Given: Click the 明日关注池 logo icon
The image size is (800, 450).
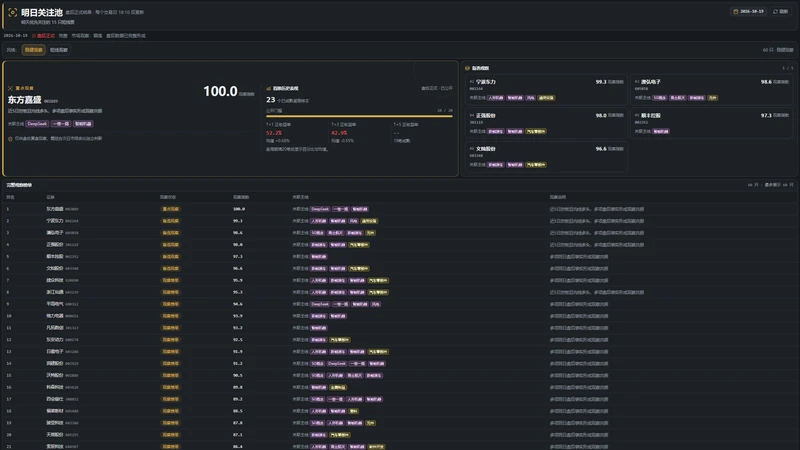Looking at the screenshot, I should pos(13,12).
